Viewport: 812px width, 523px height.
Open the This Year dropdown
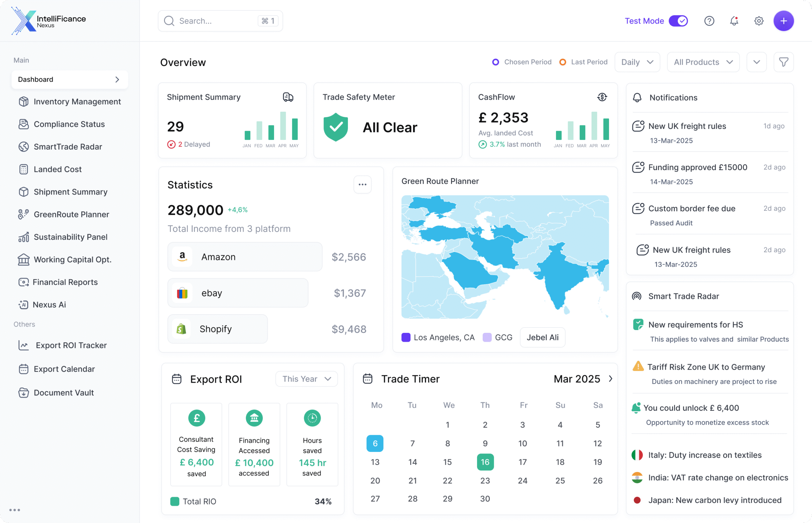(x=306, y=379)
